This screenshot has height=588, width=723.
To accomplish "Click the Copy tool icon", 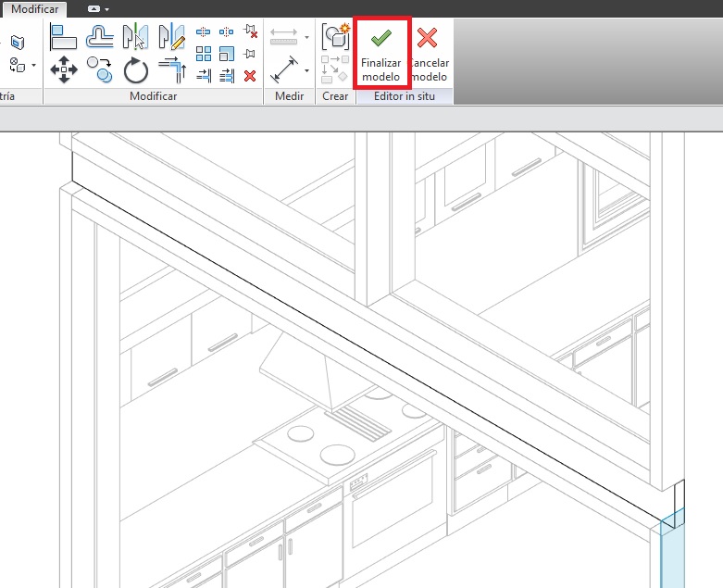I will point(99,69).
